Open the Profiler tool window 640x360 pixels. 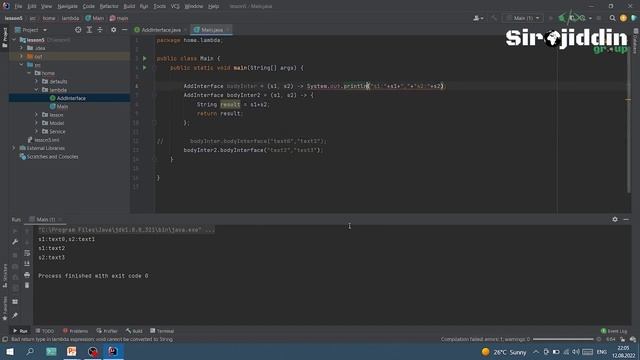[107, 331]
